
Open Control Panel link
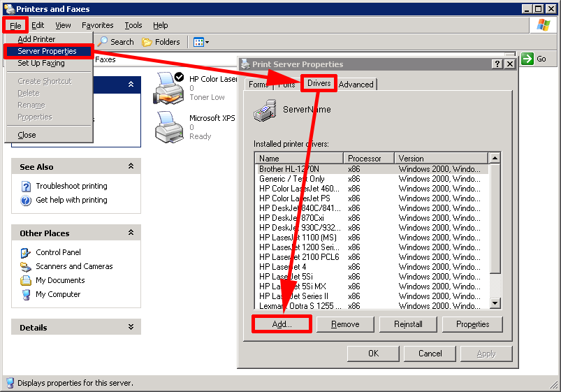[x=58, y=252]
